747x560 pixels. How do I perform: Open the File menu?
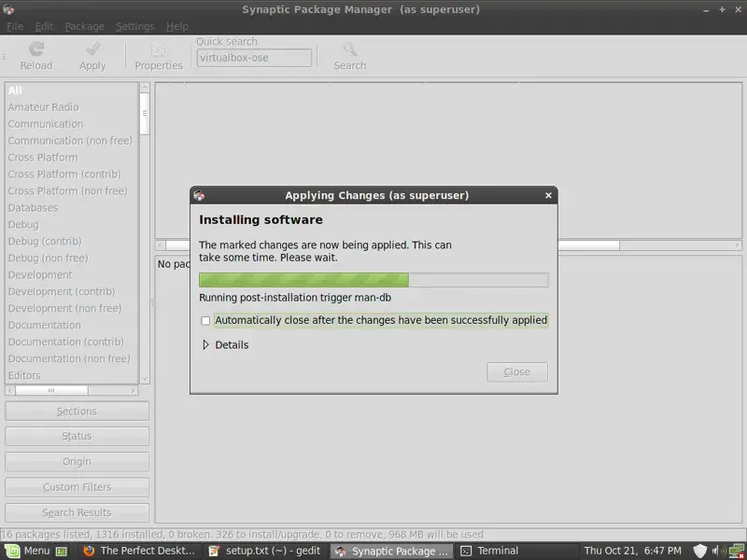(15, 26)
